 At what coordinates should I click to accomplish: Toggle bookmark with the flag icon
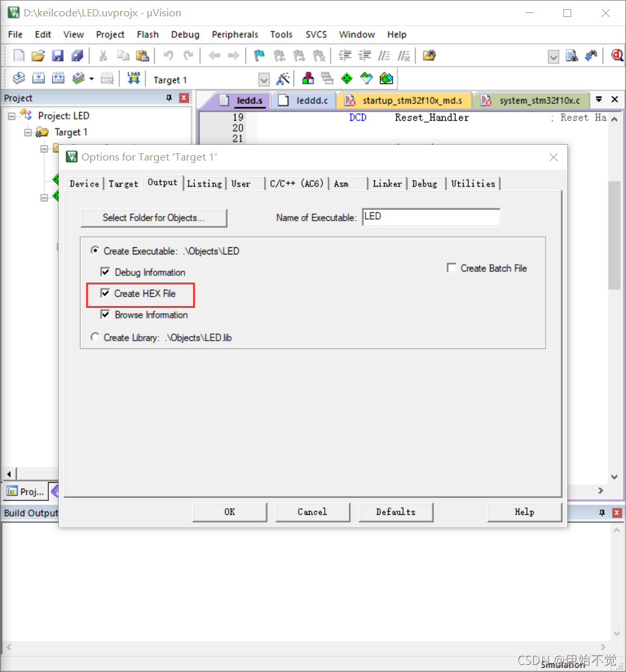[260, 55]
